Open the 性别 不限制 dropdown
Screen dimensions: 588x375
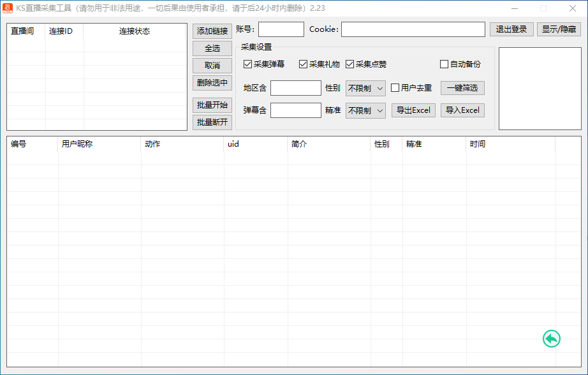(365, 87)
